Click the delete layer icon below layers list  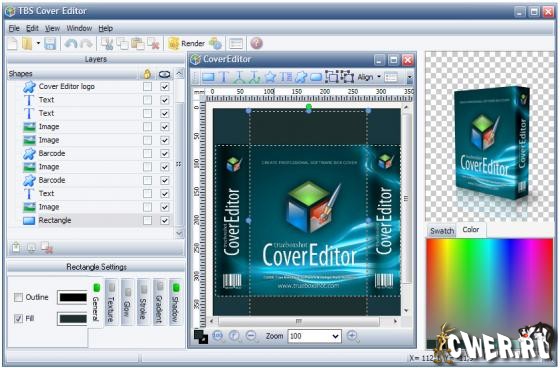47,248
